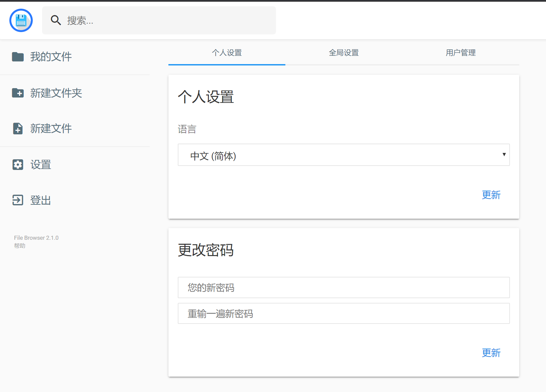The width and height of the screenshot is (546, 392).
Task: Switch to the 用户管理 tab
Action: click(x=461, y=53)
